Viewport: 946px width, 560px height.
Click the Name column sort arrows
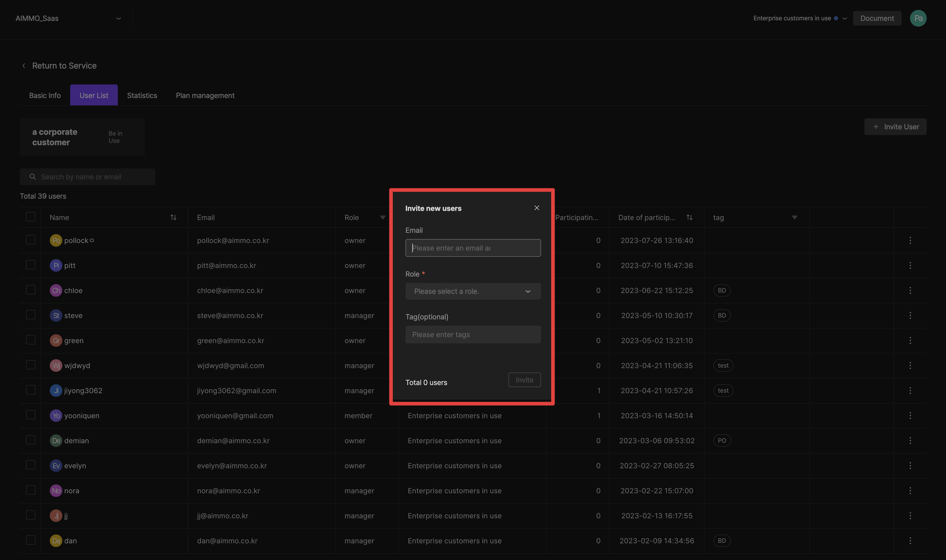173,217
